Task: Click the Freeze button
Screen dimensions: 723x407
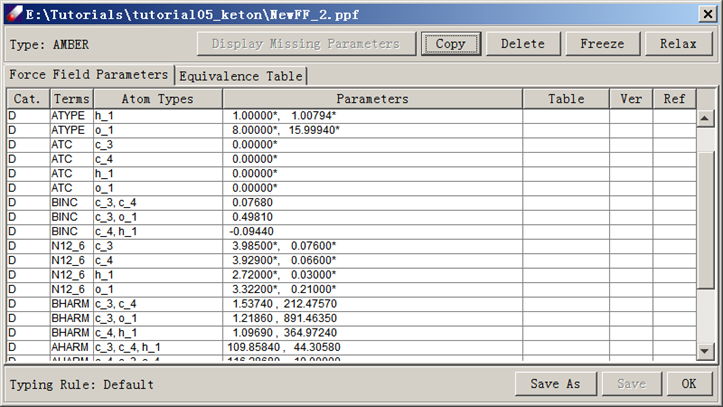Action: [602, 44]
